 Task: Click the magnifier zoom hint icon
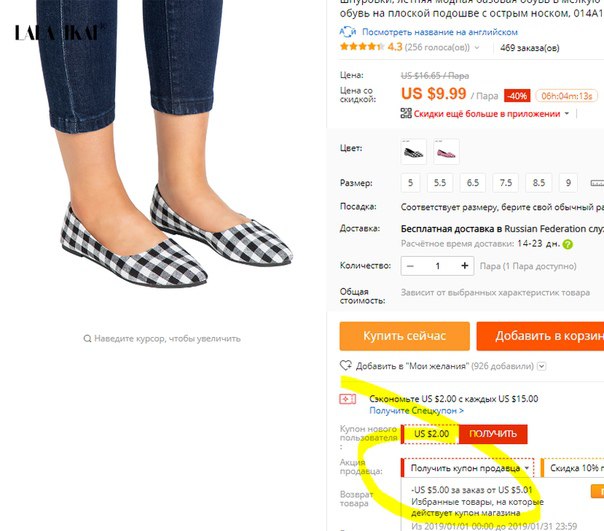point(87,339)
